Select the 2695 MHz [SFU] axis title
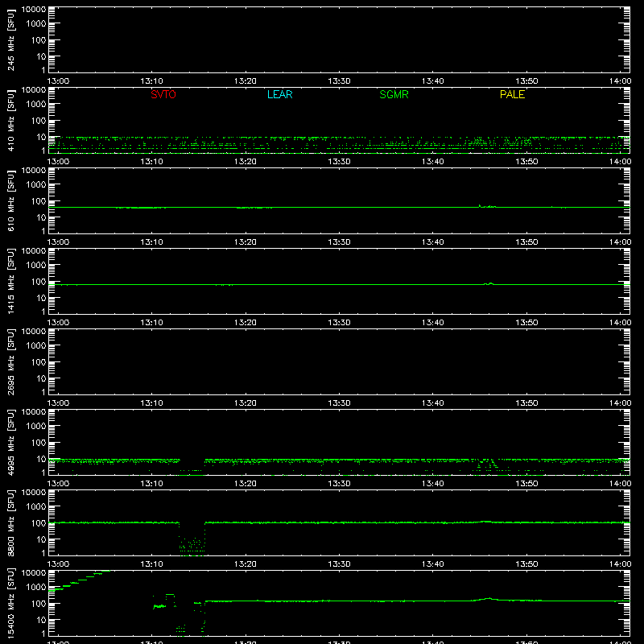This screenshot has width=644, height=644. pyautogui.click(x=10, y=361)
